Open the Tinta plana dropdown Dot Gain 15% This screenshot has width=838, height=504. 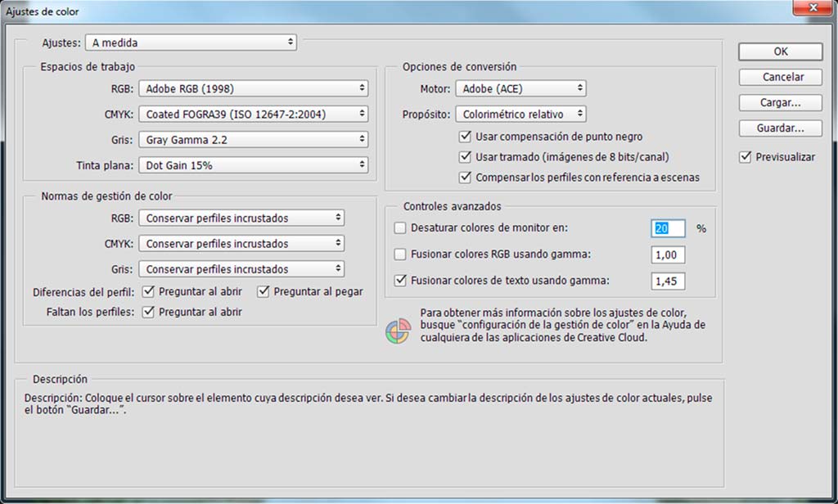coord(254,165)
